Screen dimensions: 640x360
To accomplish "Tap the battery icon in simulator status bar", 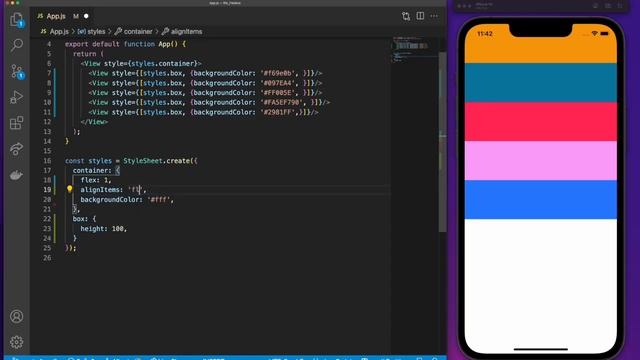I will pos(605,33).
